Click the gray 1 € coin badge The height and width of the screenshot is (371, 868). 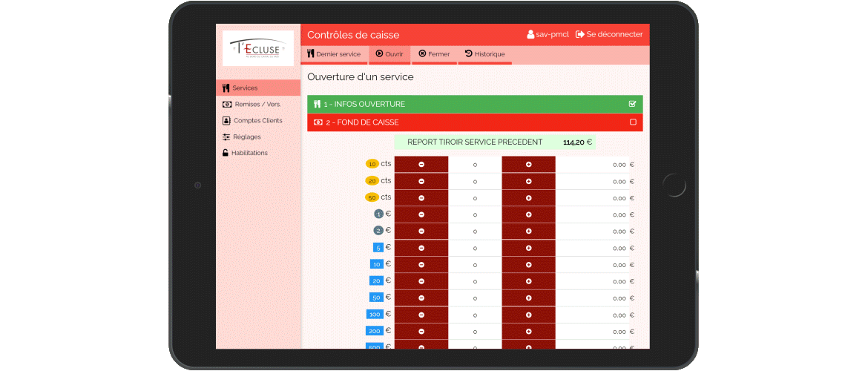378,214
